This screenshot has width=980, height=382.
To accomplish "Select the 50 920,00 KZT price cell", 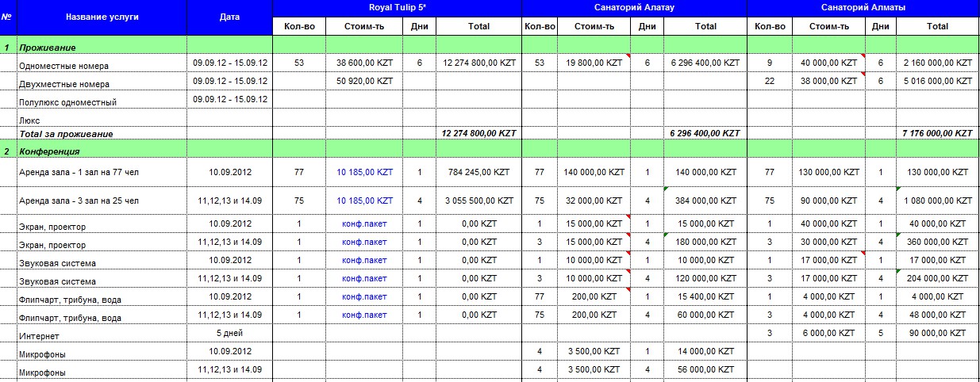I will [364, 81].
